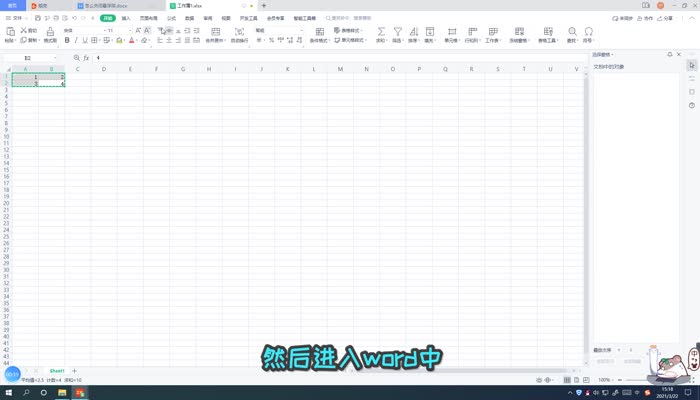700x400 pixels.
Task: Align cell text to the left
Action: [x=160, y=40]
